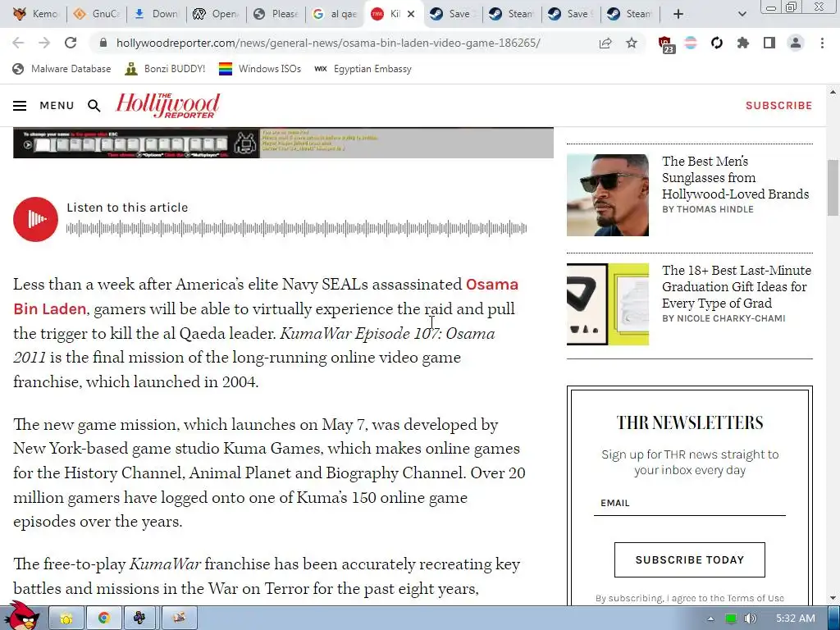Click Show desktop strip at taskbar end
Image resolution: width=840 pixels, height=630 pixels.
[833, 619]
